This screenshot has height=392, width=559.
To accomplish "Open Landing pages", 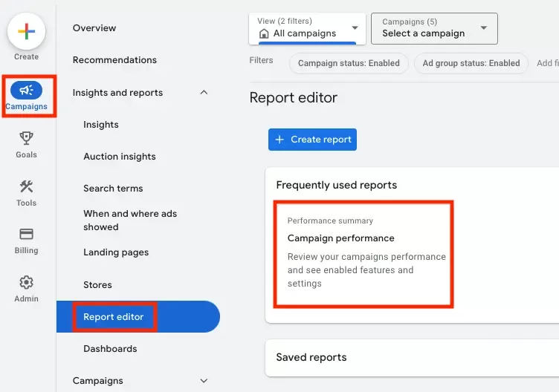I will pyautogui.click(x=116, y=252).
